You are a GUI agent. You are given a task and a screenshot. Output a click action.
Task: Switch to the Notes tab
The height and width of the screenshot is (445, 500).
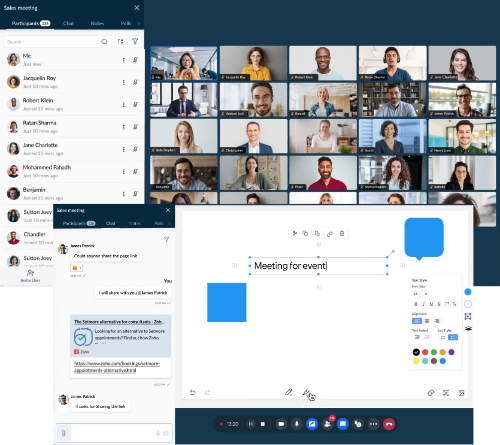click(x=97, y=23)
